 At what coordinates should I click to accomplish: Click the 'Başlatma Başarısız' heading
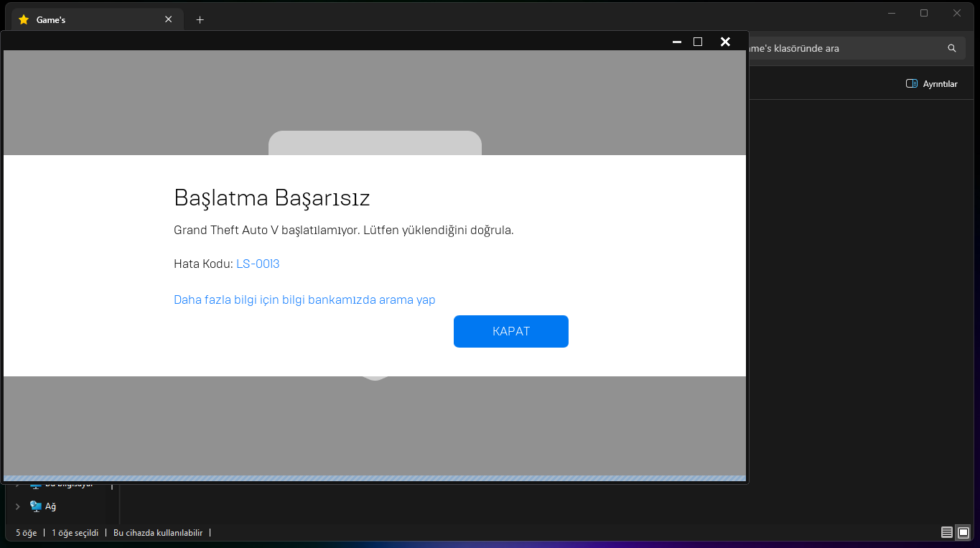click(272, 198)
